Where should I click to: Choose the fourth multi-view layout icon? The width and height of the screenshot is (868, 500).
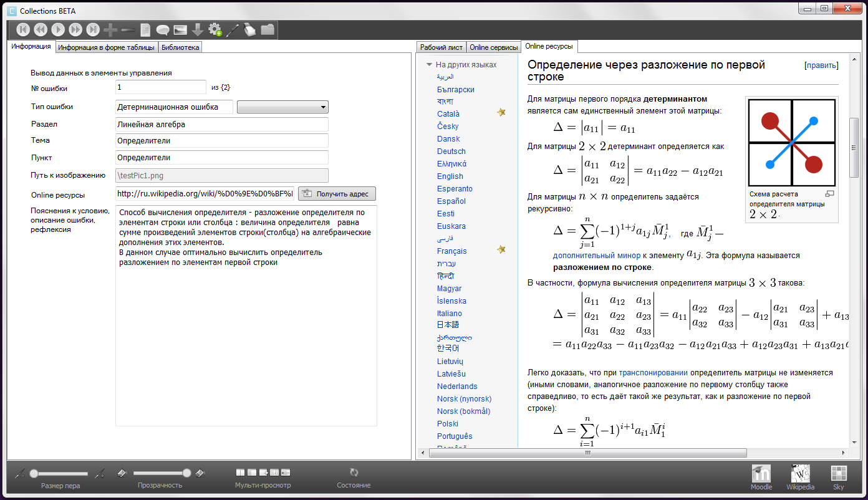(x=274, y=473)
